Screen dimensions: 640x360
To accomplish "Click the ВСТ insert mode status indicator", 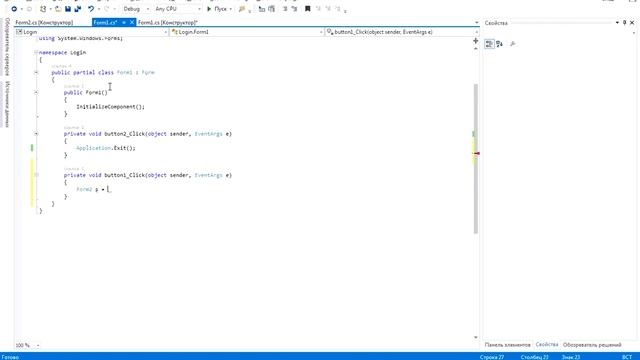I will [x=627, y=357].
